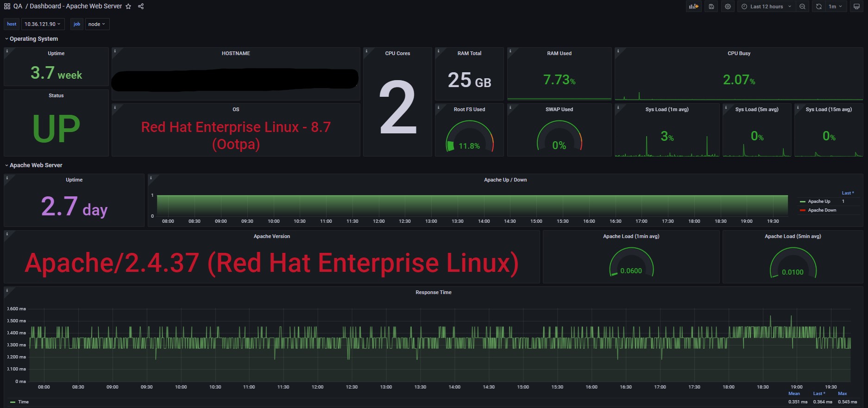Click info icon on Root FS Used panel
The width and height of the screenshot is (868, 408).
point(438,107)
